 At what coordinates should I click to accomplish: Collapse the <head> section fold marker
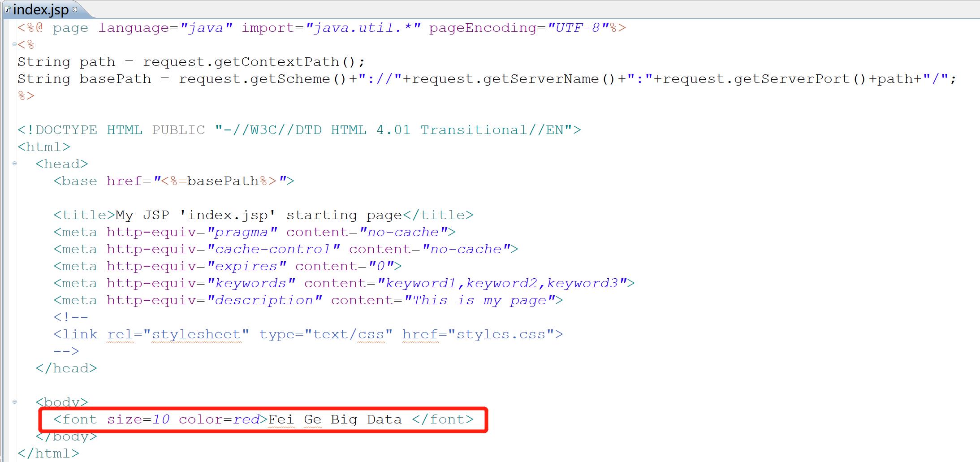pos(14,164)
